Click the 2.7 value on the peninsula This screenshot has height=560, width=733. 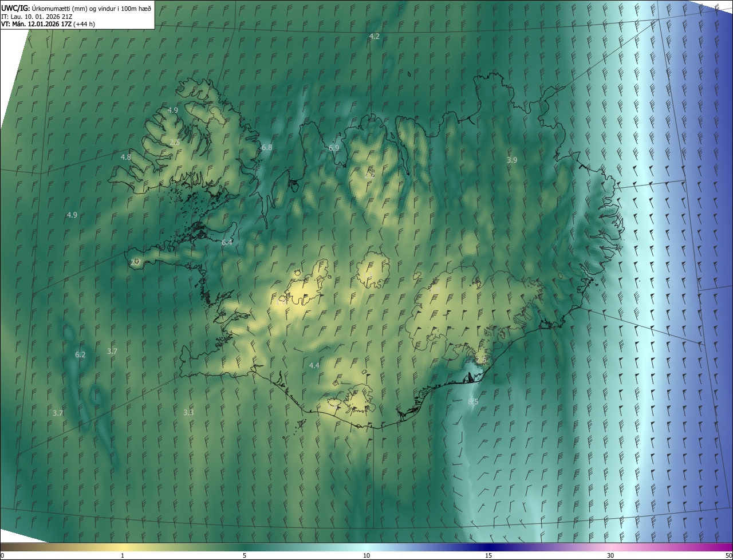click(136, 262)
